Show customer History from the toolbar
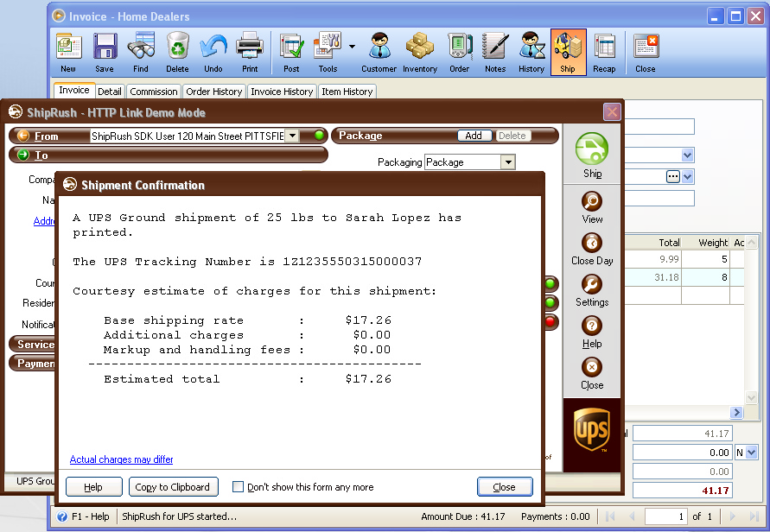 coord(531,53)
